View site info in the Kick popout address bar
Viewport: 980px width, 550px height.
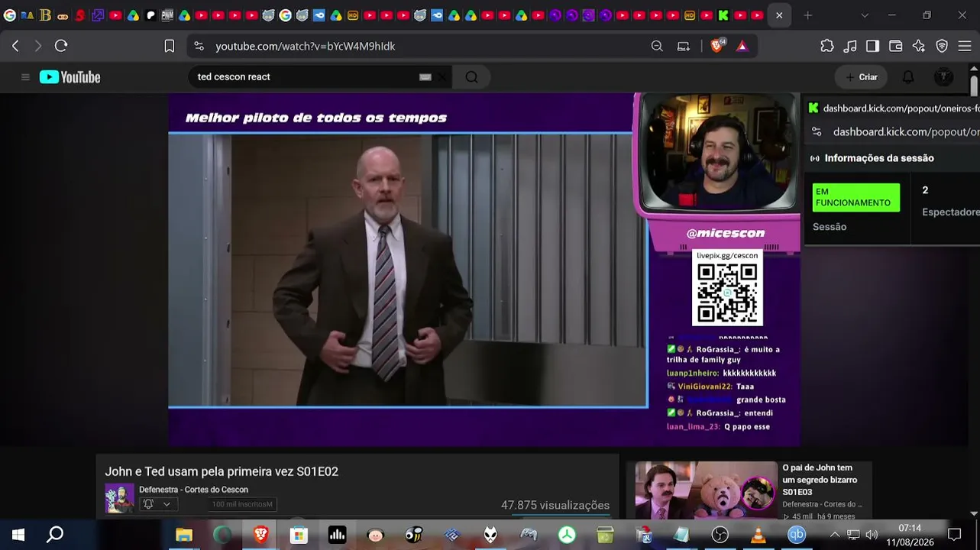point(817,131)
